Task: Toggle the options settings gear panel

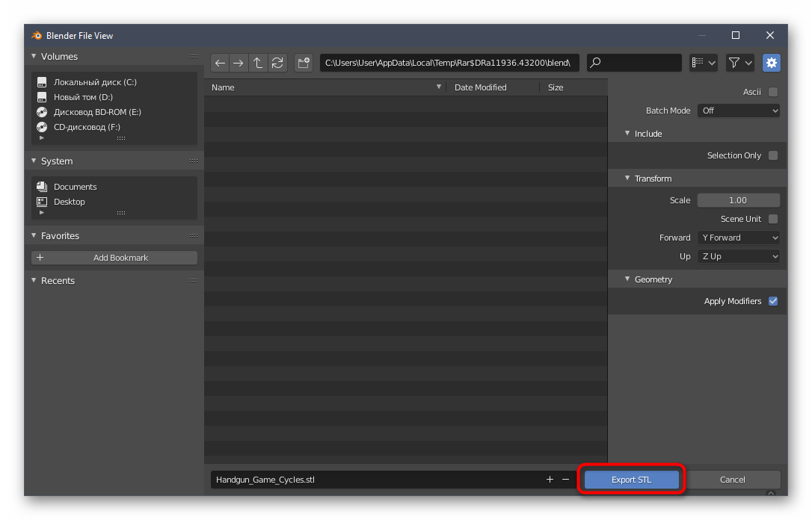Action: tap(771, 64)
